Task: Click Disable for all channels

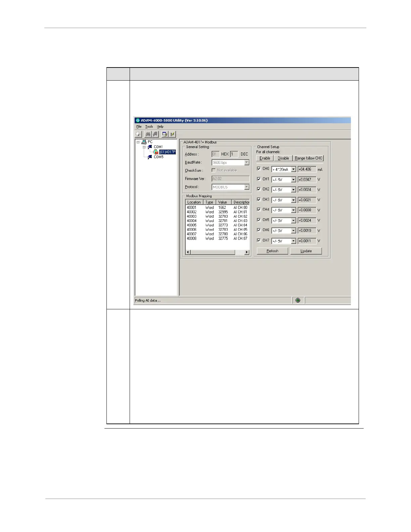Action: tap(283, 158)
